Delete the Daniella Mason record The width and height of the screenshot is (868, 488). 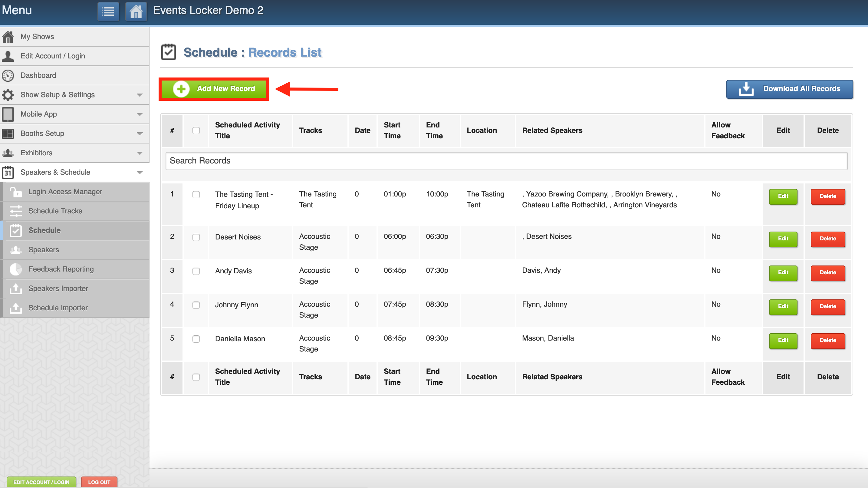[x=828, y=341]
